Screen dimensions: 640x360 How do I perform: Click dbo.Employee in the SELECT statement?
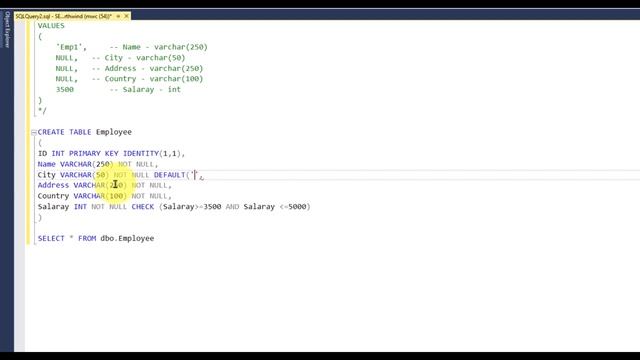coord(127,238)
